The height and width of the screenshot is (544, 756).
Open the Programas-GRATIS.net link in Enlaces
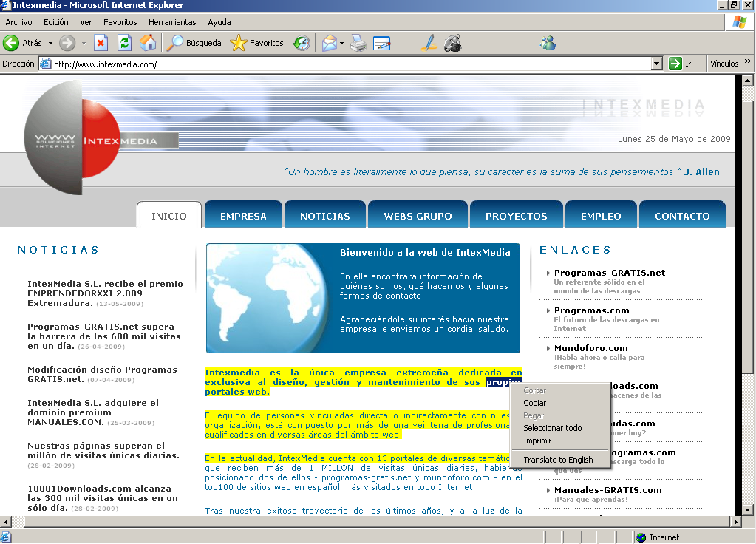(x=610, y=273)
